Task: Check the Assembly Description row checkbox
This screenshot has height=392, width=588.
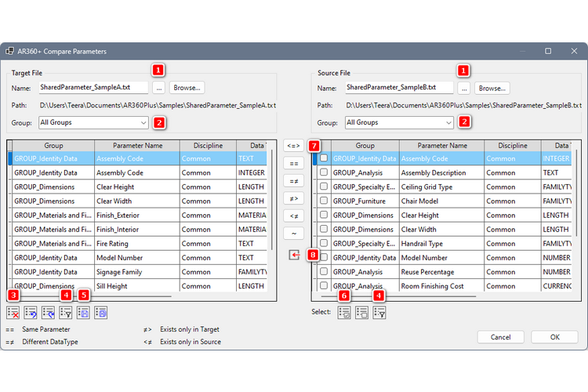Action: point(324,172)
